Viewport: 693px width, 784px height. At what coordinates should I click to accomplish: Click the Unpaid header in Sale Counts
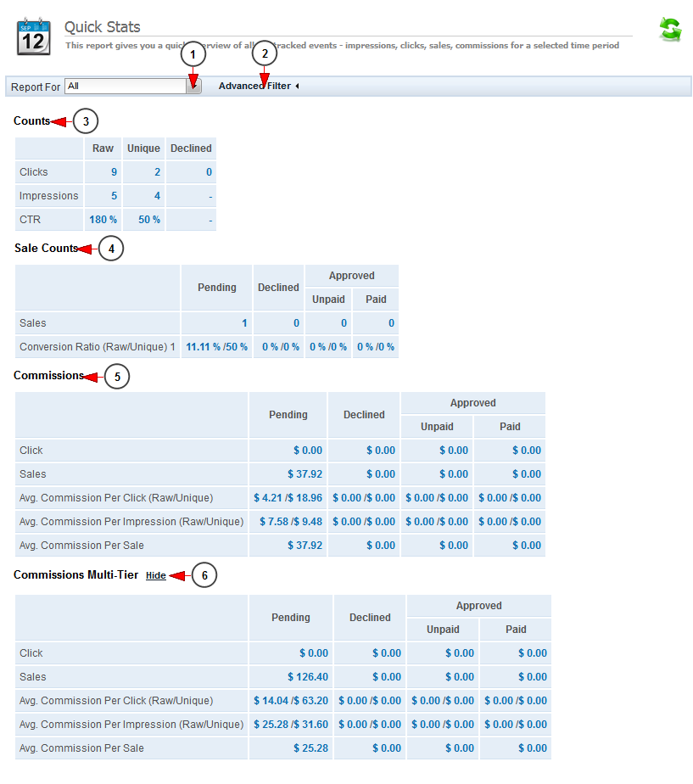click(328, 300)
